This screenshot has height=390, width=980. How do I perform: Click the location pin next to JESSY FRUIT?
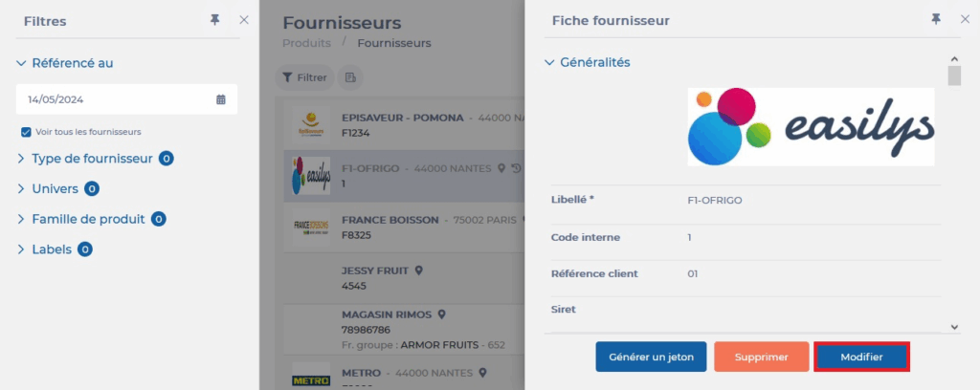tap(418, 271)
